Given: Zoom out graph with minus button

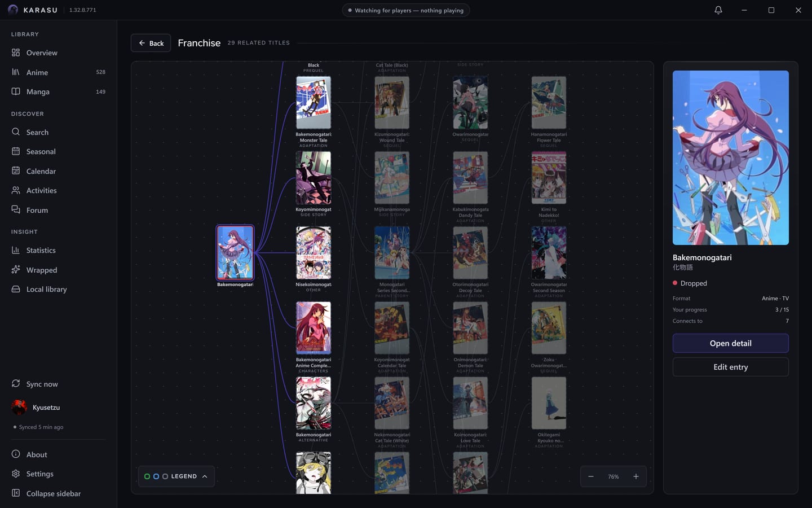Looking at the screenshot, I should click(591, 476).
